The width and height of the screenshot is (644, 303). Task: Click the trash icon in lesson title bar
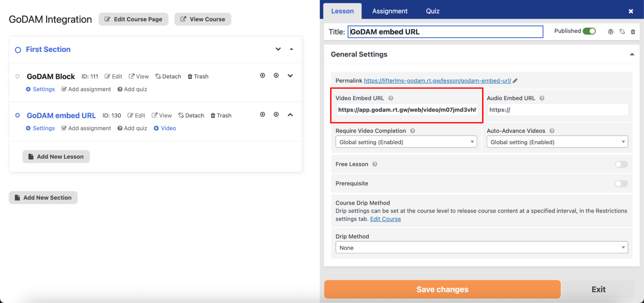point(633,32)
